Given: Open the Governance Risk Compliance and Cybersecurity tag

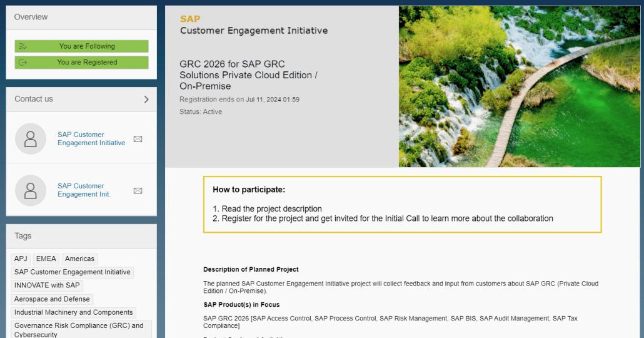Looking at the screenshot, I should click(x=79, y=329).
